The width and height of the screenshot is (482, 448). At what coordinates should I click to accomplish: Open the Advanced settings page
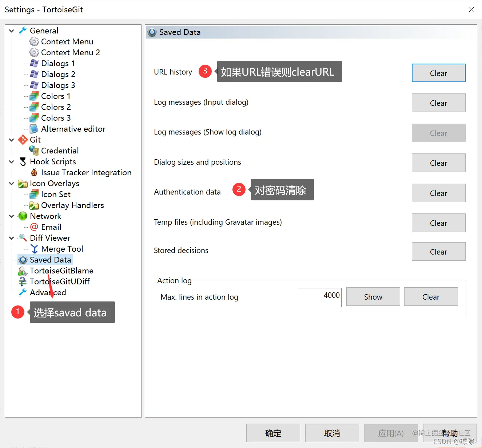[x=48, y=292]
